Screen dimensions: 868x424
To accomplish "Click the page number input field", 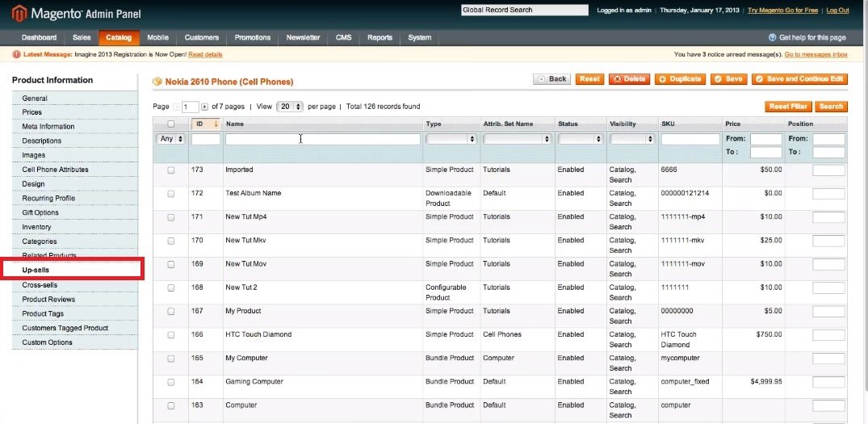I will 191,107.
